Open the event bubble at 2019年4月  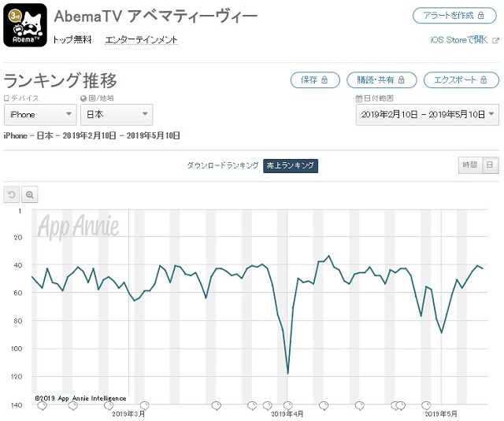click(x=287, y=405)
